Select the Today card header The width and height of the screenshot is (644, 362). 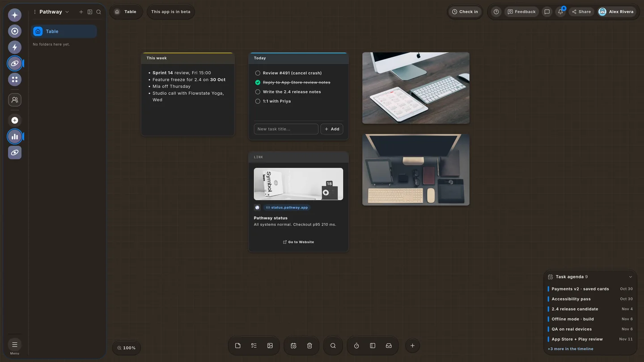pos(298,58)
